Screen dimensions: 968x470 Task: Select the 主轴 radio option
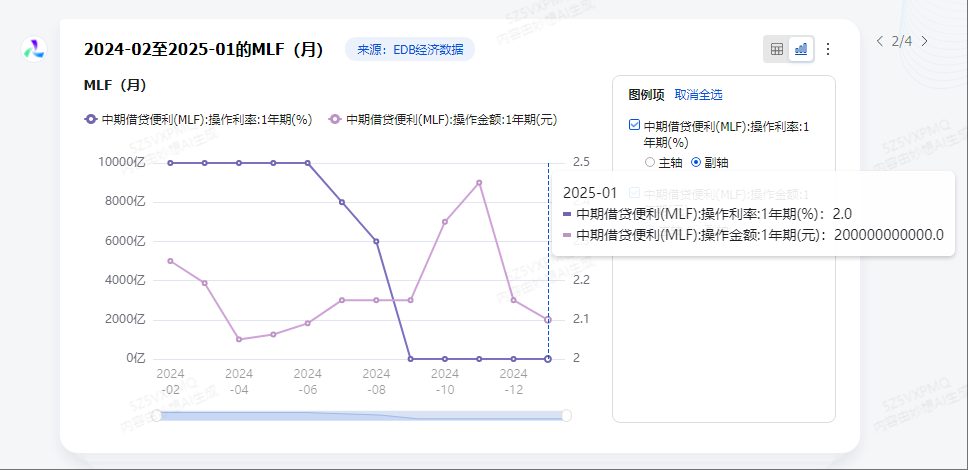(x=650, y=162)
